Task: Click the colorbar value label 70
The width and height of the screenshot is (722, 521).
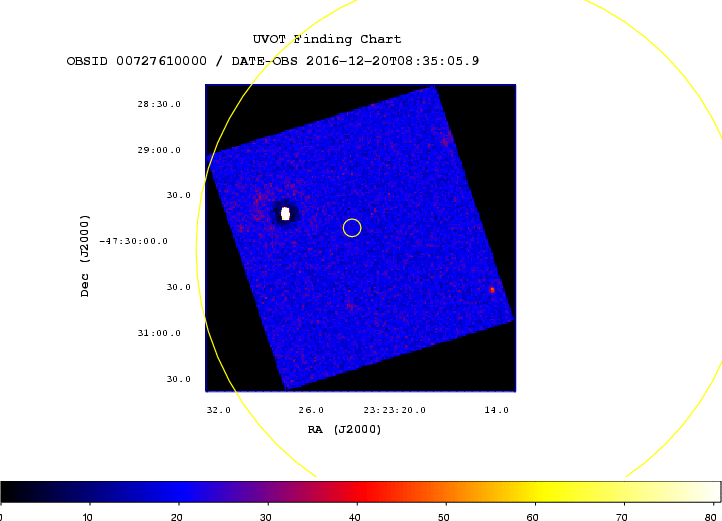Action: (x=622, y=517)
